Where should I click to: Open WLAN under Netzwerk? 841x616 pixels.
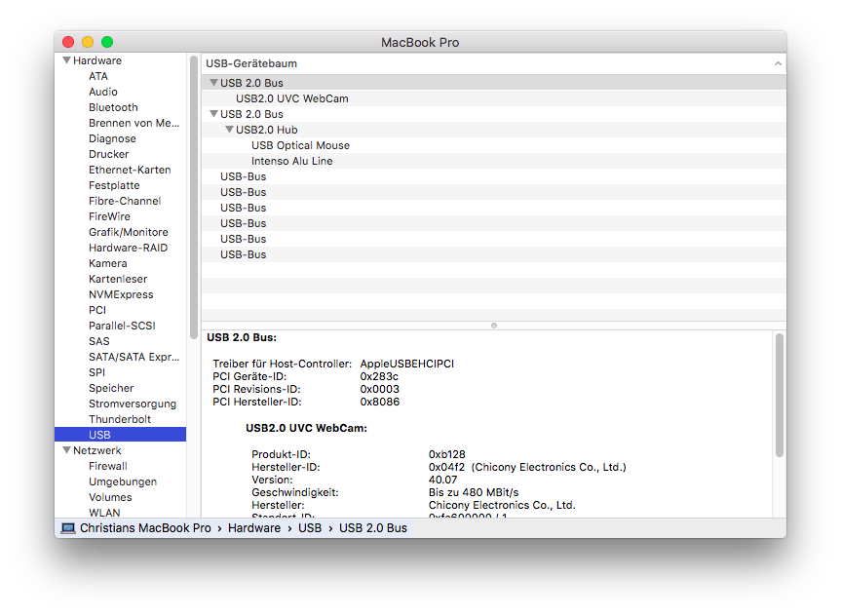click(104, 513)
